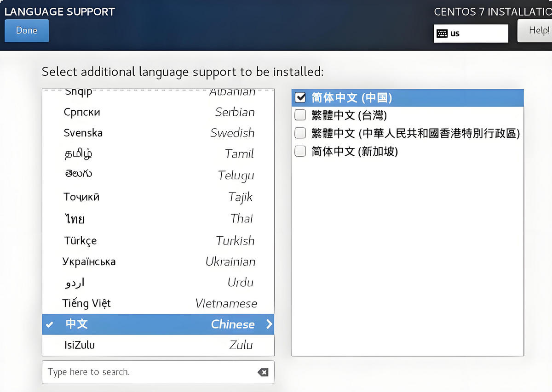The width and height of the screenshot is (552, 392).
Task: Select Українська Ukrainian language row
Action: click(158, 262)
